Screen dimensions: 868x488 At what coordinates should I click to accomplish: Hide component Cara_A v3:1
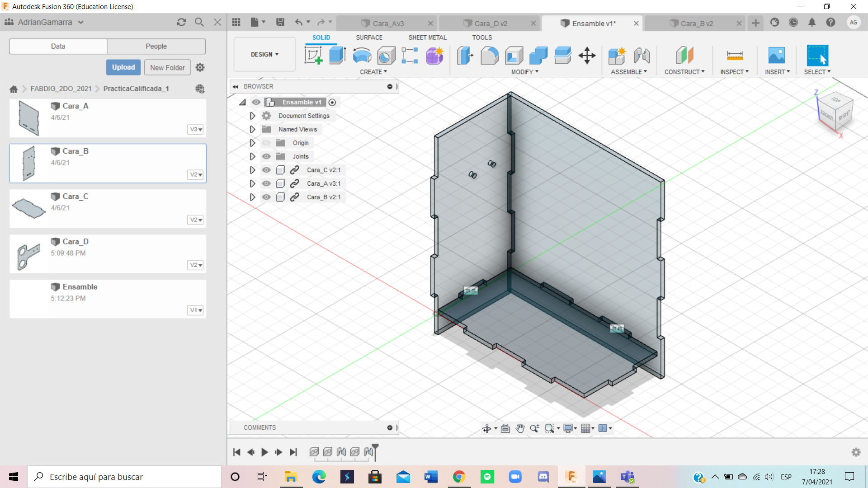point(266,183)
